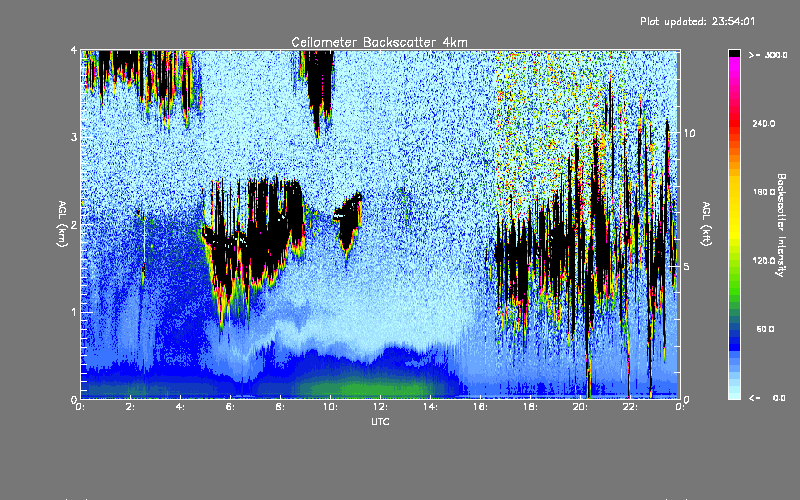Click the "Plot updated: 23:54:01" timestamp text
The image size is (800, 500).
point(697,21)
